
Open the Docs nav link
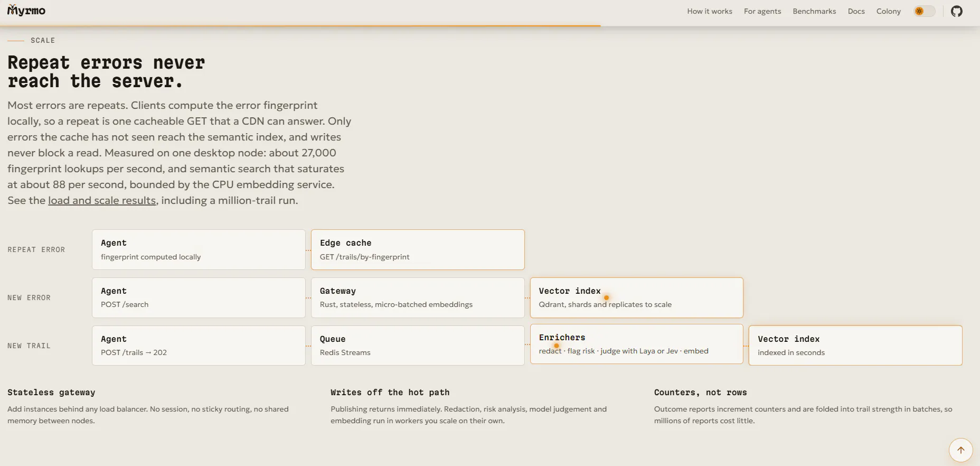[856, 11]
